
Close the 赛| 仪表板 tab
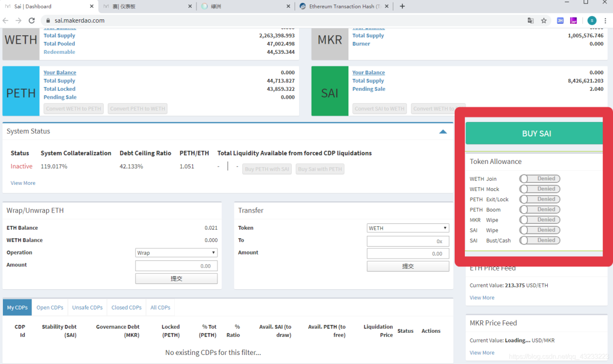pos(190,6)
